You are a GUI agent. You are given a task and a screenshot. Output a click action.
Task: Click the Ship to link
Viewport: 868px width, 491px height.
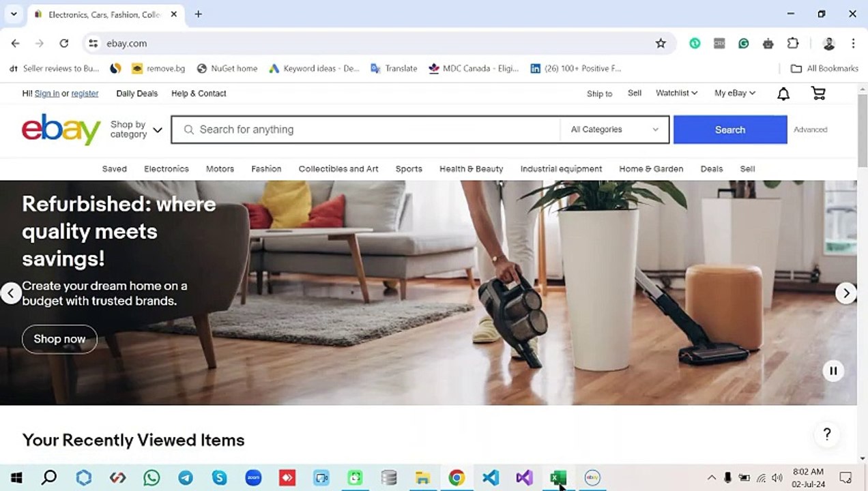point(599,93)
